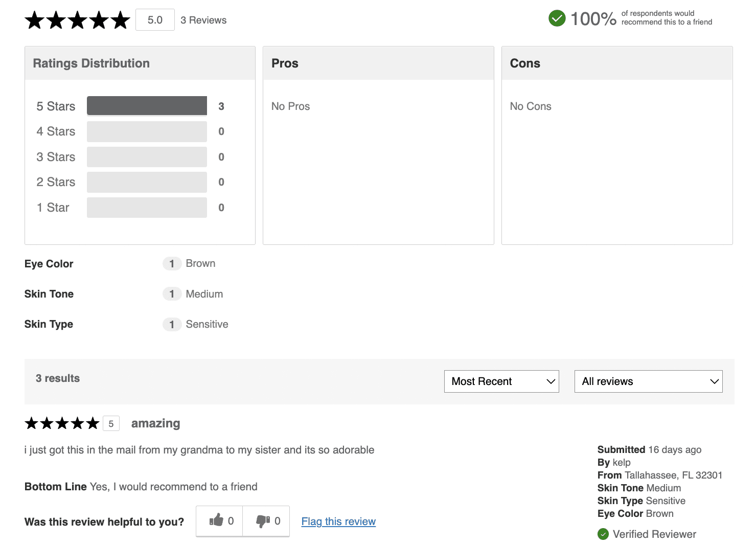The height and width of the screenshot is (545, 756).
Task: Click the review title amazing
Action: (x=155, y=423)
